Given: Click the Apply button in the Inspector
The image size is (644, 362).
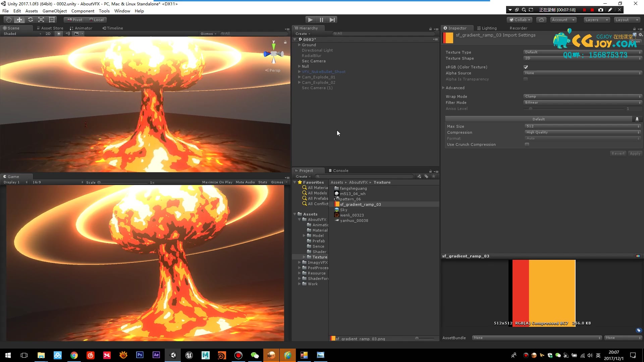Looking at the screenshot, I should (x=635, y=153).
